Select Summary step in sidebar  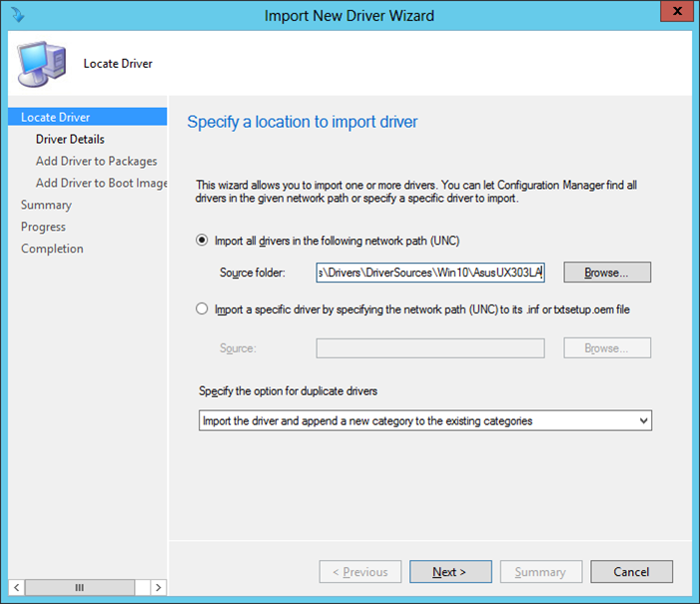46,205
